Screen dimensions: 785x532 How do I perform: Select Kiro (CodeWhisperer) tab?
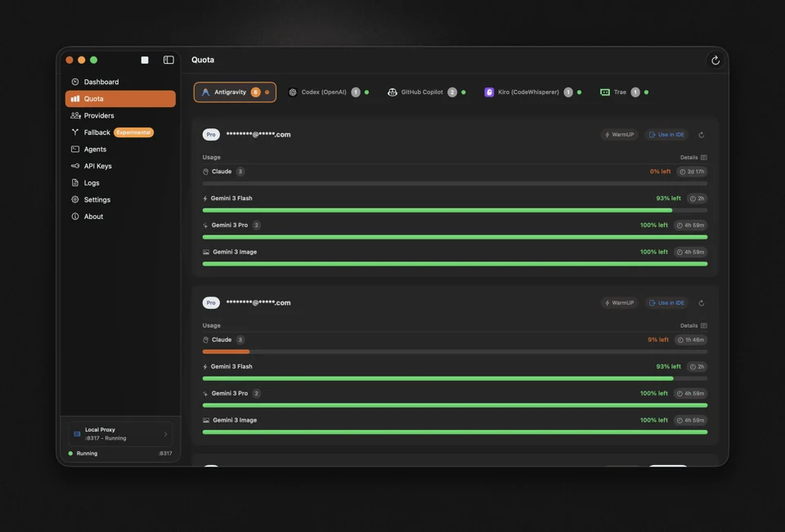coord(532,92)
